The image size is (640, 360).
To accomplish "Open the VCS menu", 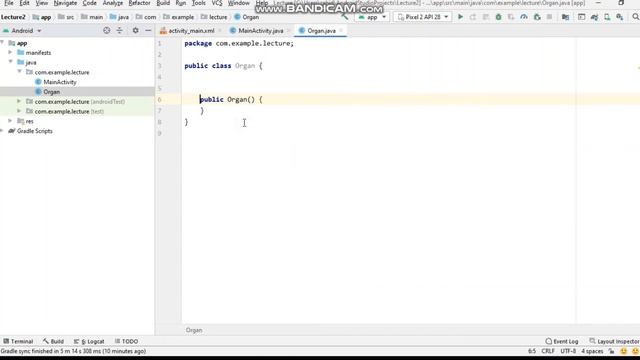I will tap(217, 3).
